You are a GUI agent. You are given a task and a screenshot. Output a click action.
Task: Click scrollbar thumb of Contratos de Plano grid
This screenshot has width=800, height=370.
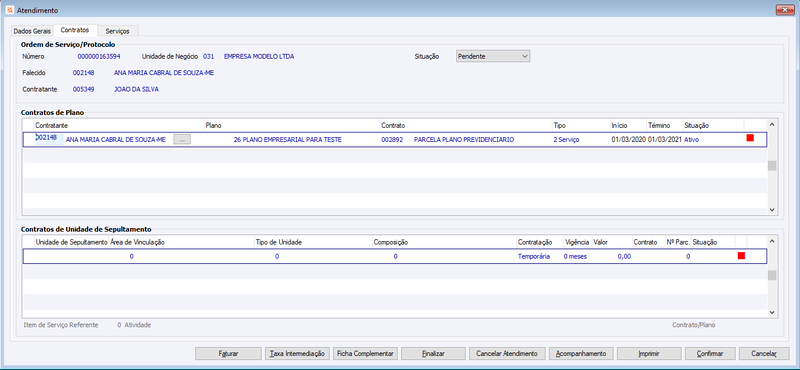coord(772,166)
